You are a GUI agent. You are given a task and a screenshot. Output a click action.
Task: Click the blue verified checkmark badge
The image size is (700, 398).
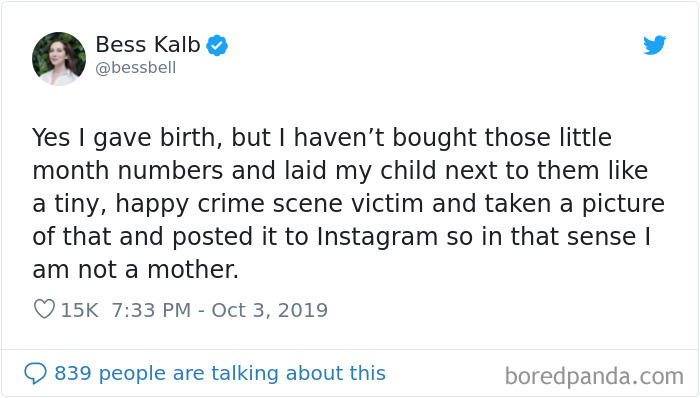[x=217, y=45]
